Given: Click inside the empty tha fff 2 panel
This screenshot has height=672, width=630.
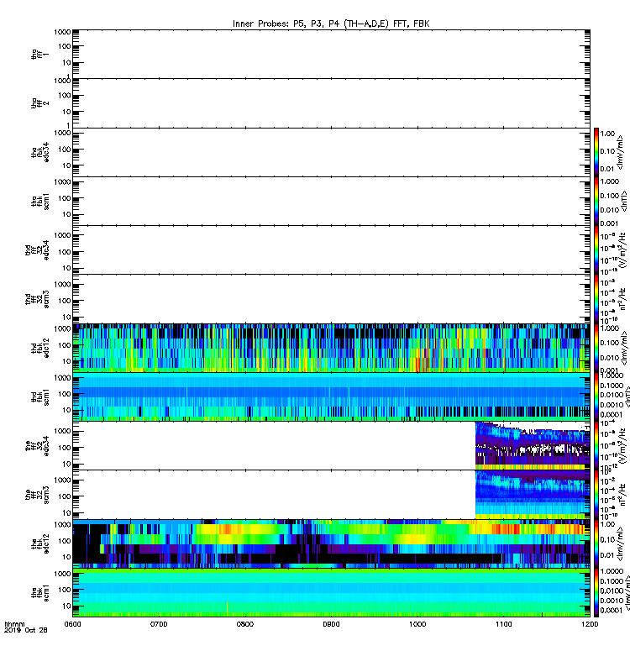Looking at the screenshot, I should pyautogui.click(x=331, y=102).
